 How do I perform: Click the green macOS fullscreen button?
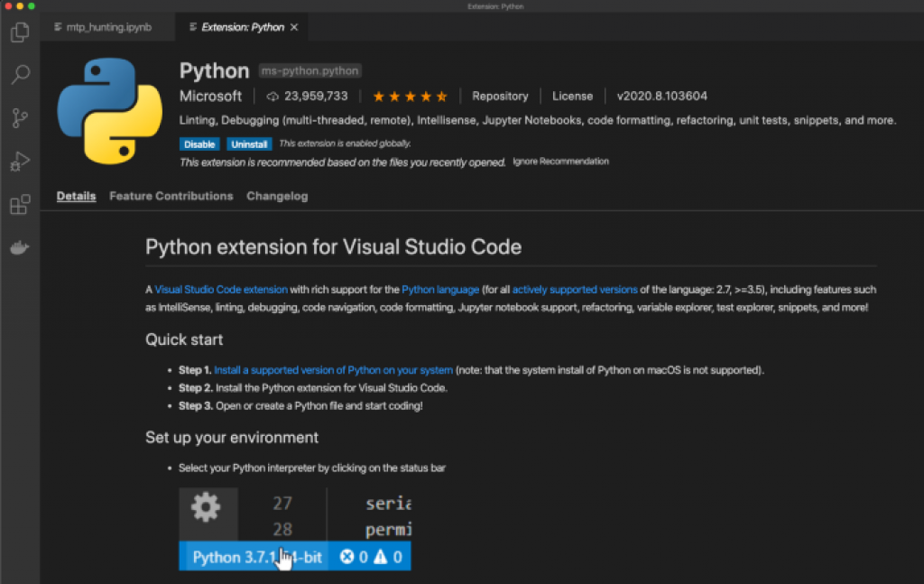(x=32, y=6)
